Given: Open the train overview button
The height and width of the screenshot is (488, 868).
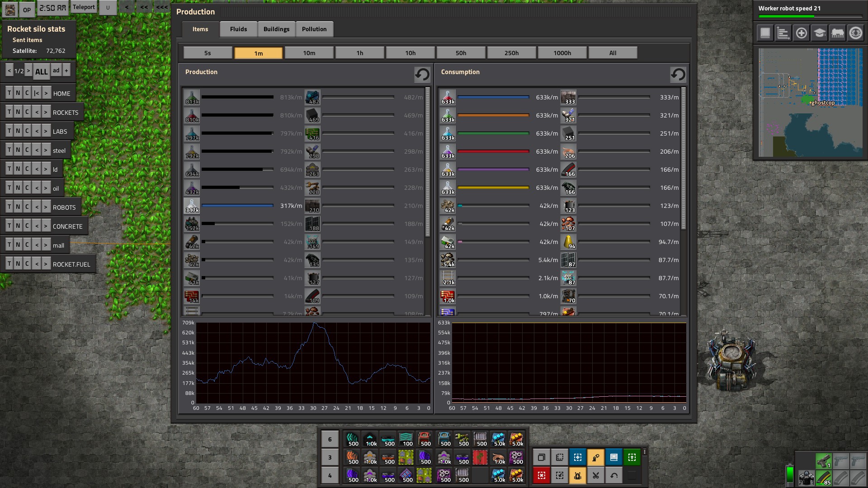Looking at the screenshot, I should (x=837, y=33).
